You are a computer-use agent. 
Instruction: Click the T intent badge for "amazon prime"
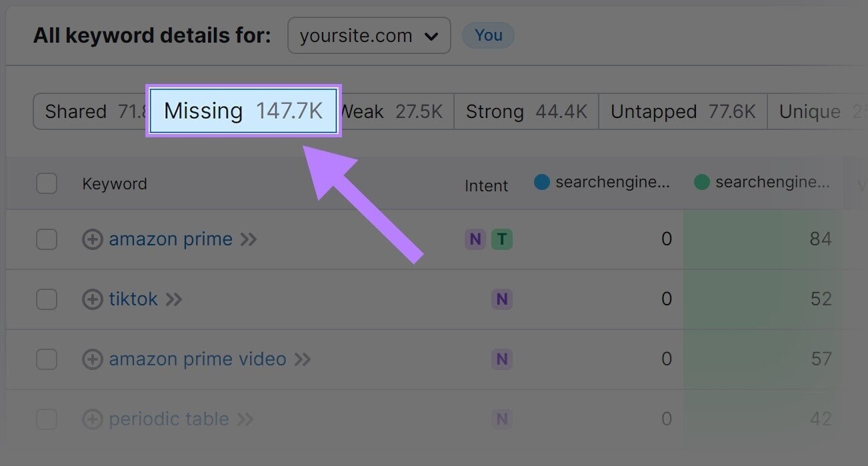502,238
